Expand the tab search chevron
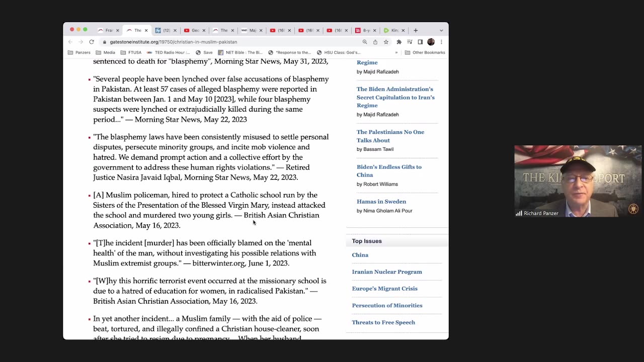Viewport: 644px width, 362px height. [x=441, y=30]
